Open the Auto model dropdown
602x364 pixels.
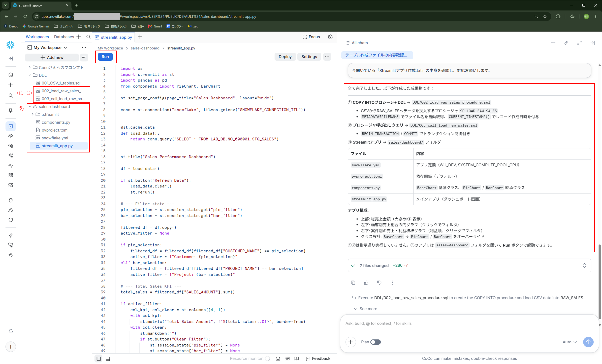(570, 342)
